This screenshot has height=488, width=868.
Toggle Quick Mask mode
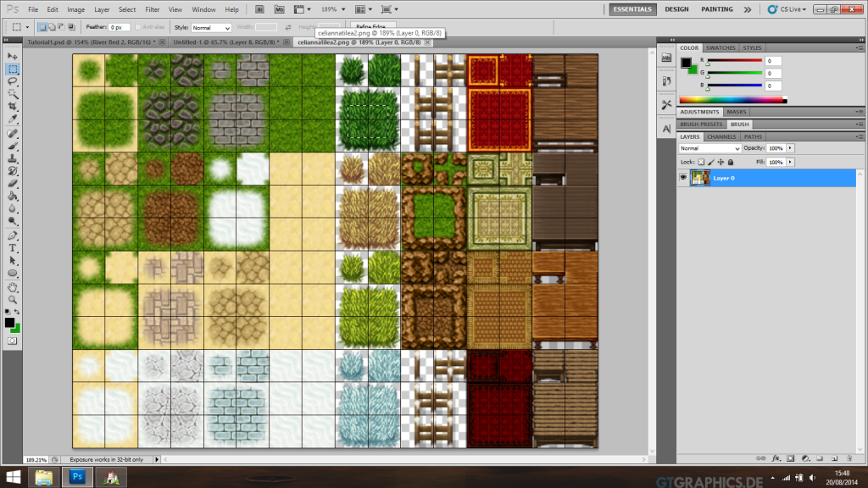pos(12,341)
